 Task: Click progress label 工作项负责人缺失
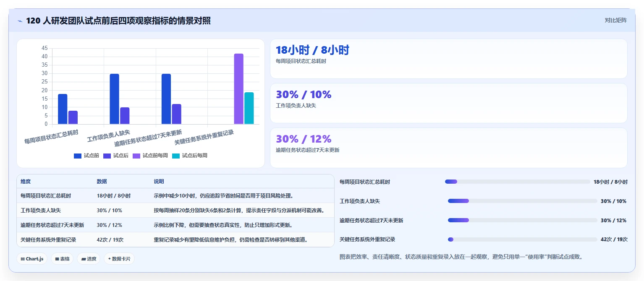(x=360, y=201)
